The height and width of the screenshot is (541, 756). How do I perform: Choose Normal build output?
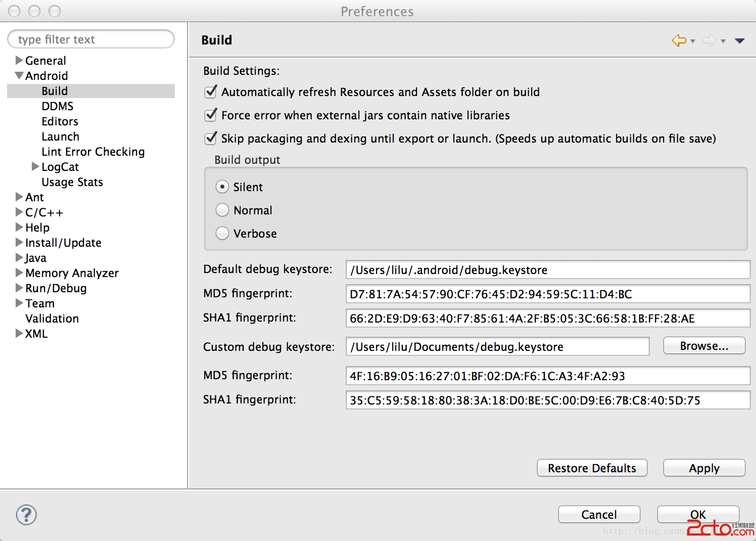[x=222, y=210]
